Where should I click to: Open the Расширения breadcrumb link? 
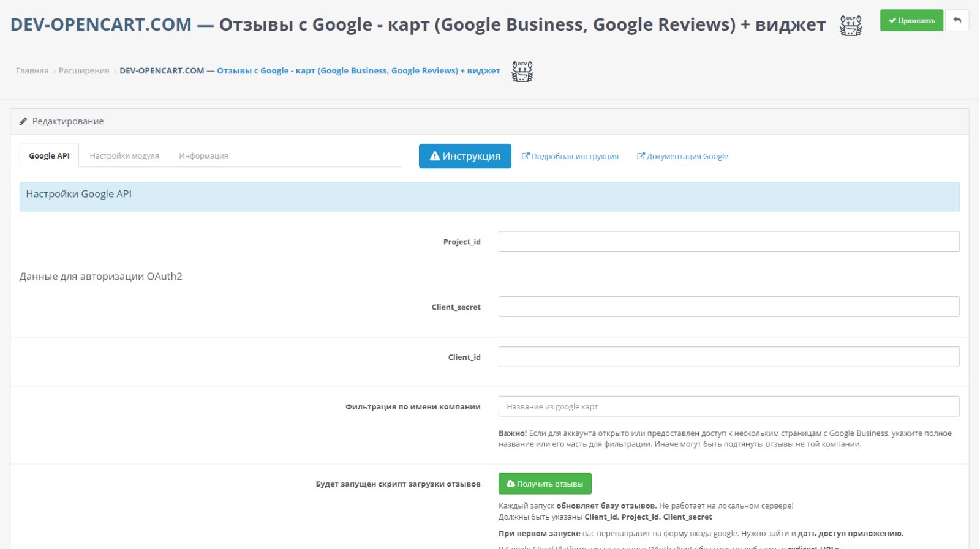coord(84,71)
